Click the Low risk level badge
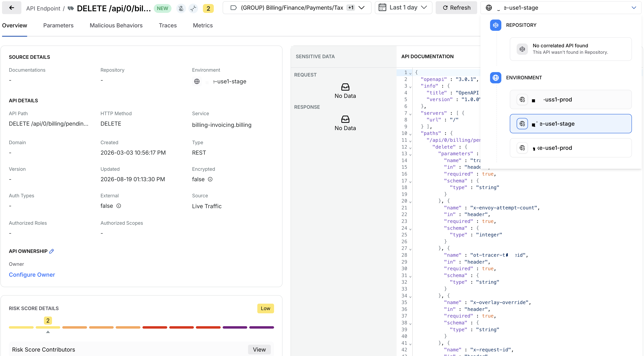The image size is (644, 356). tap(266, 308)
